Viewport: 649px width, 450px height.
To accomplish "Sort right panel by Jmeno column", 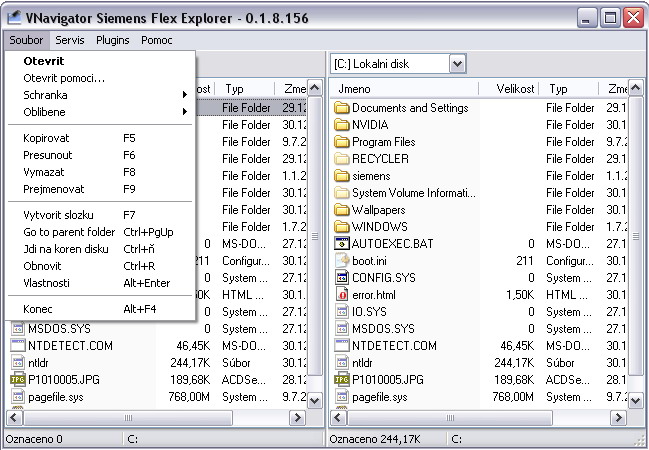I will (404, 89).
